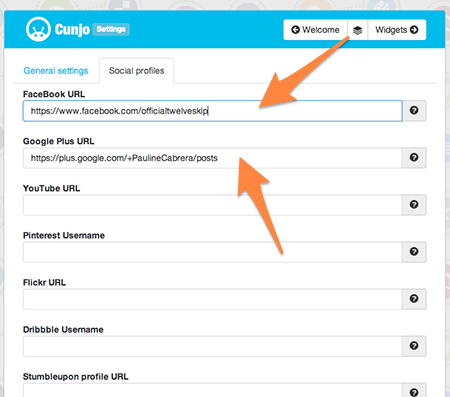450x397 pixels.
Task: Open help for FaceBook URL
Action: point(414,110)
